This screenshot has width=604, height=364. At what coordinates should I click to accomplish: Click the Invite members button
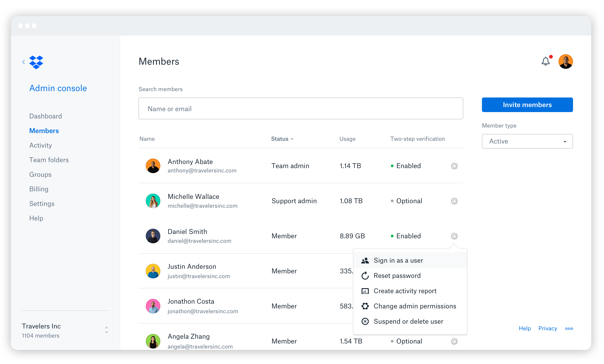527,105
